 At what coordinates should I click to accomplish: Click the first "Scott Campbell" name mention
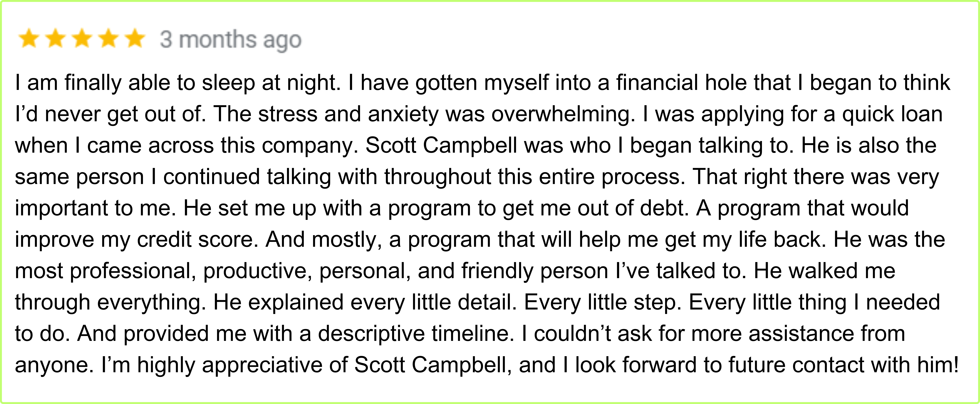click(441, 146)
